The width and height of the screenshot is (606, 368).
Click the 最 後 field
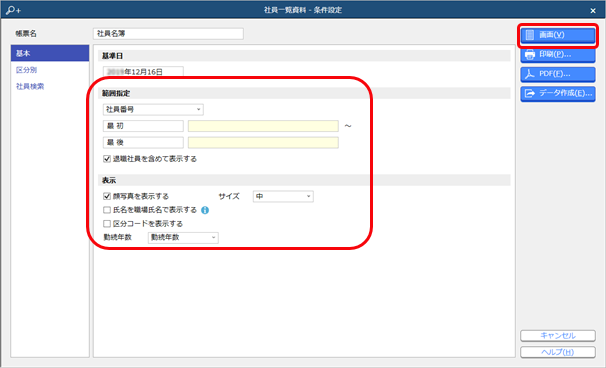[143, 143]
